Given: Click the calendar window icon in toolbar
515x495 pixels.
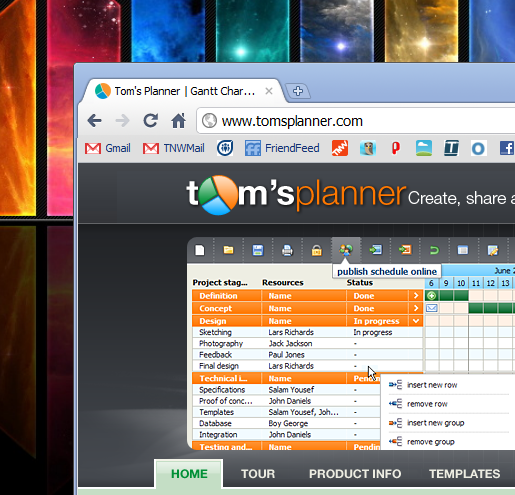Looking at the screenshot, I should 463,250.
